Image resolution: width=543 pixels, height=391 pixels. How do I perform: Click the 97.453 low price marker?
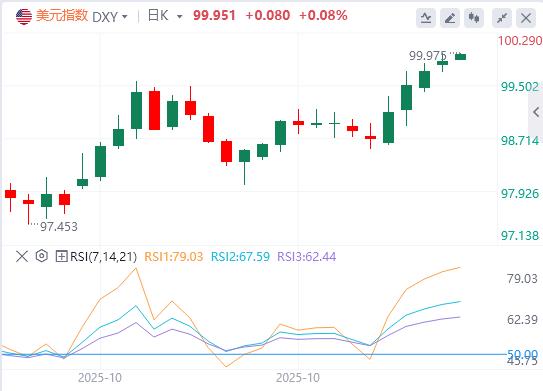[x=59, y=227]
